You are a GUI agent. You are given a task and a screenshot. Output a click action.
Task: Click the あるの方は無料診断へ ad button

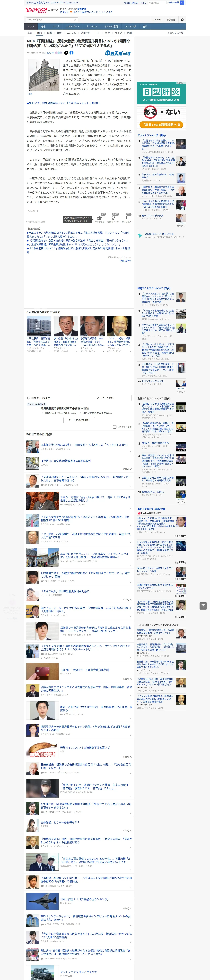162,124
